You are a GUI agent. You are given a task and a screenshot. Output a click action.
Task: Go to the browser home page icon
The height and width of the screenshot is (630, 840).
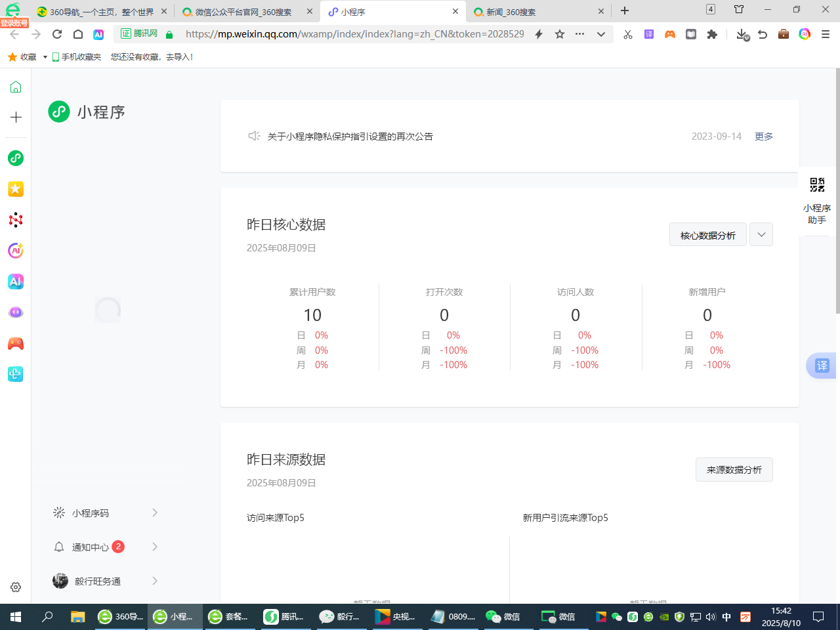(x=78, y=34)
